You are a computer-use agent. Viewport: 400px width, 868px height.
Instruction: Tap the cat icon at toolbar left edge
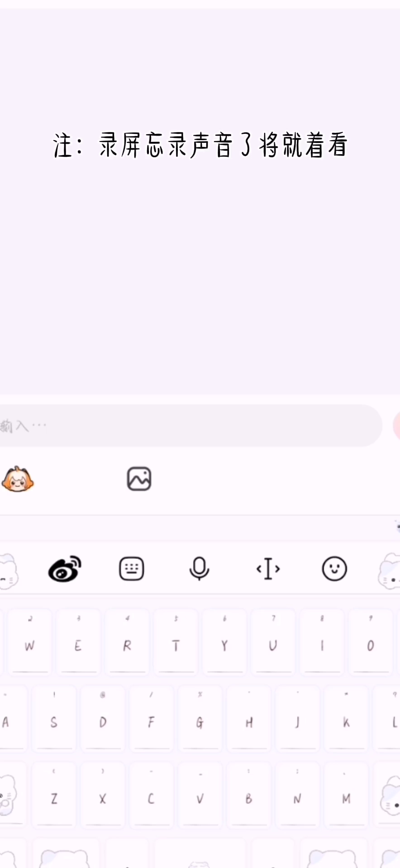[x=9, y=571]
